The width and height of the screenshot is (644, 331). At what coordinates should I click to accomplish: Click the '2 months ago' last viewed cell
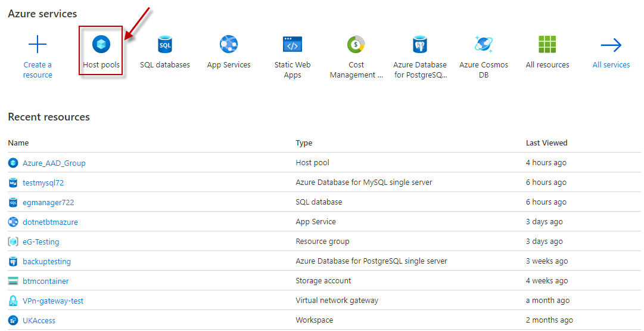(549, 320)
